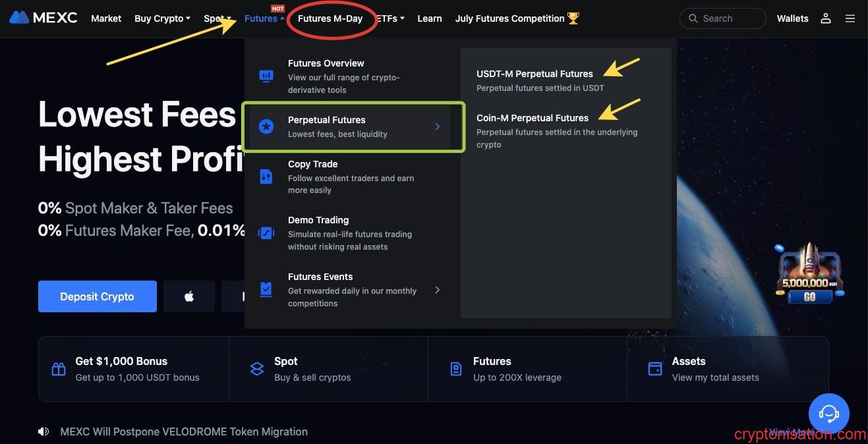Image resolution: width=868 pixels, height=444 pixels.
Task: Click the MEXC logo
Action: point(43,18)
